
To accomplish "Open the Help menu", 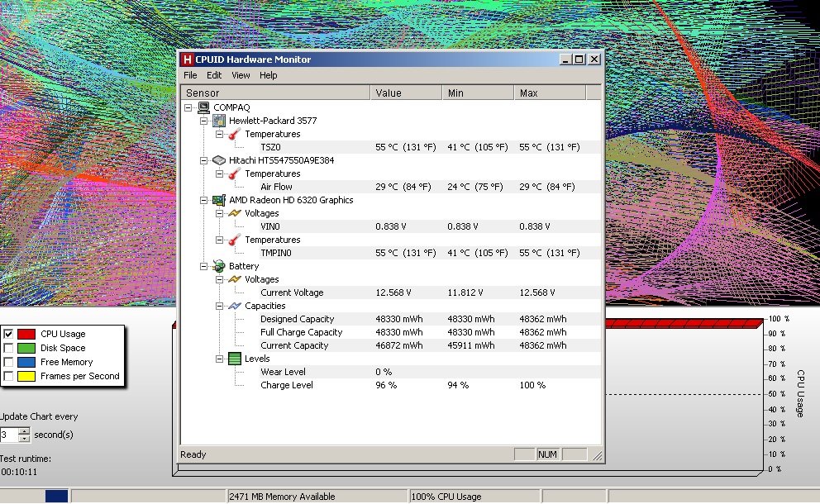I will click(269, 75).
